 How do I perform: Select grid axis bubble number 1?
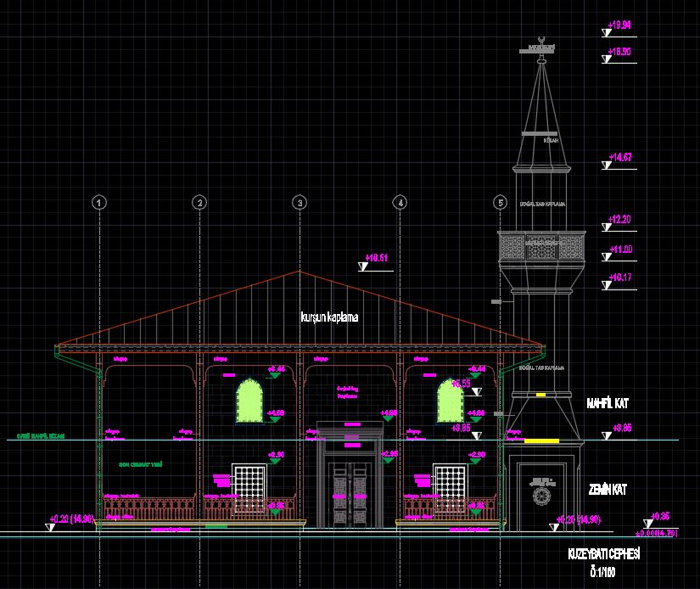click(x=99, y=203)
